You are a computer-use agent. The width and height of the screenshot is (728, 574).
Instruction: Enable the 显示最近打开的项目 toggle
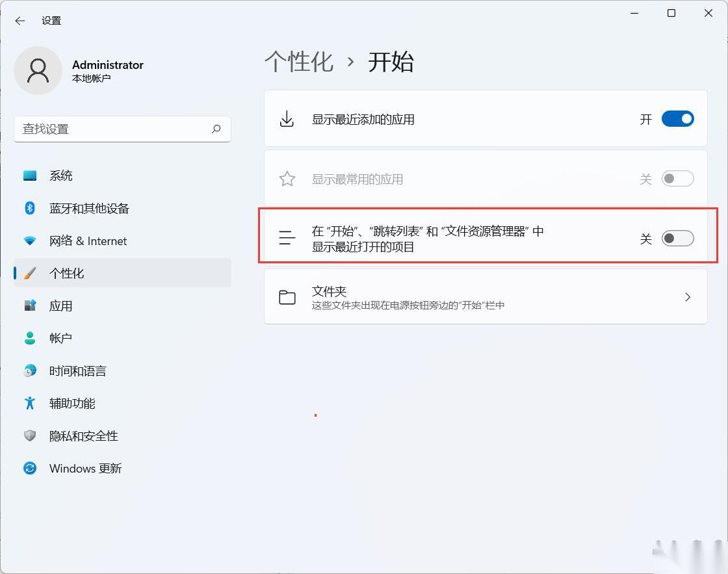(x=677, y=239)
